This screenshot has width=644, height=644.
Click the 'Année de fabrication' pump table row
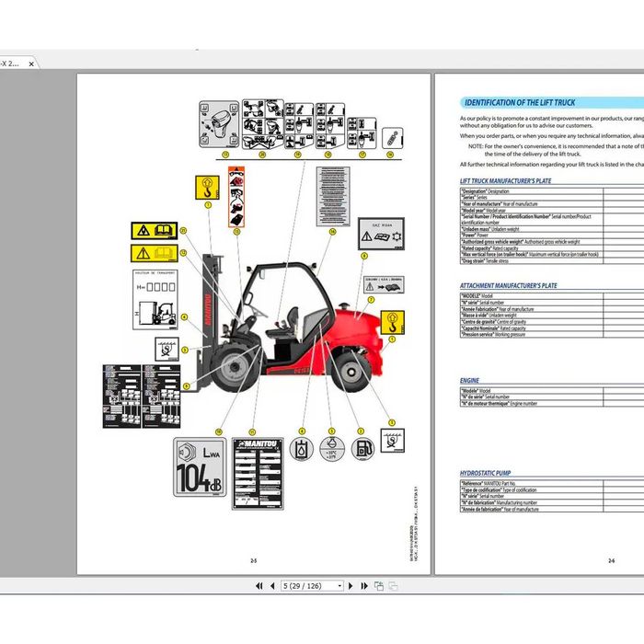point(552,509)
